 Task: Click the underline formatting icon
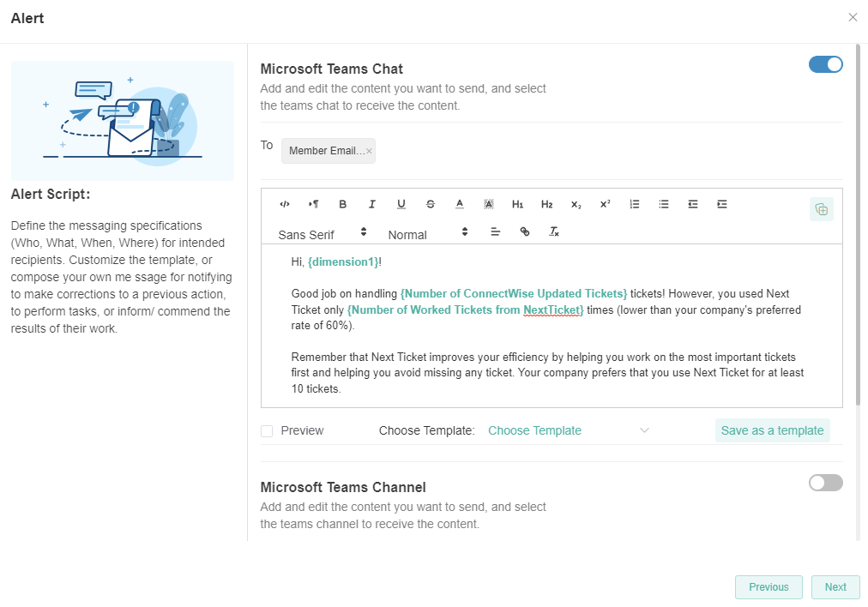pyautogui.click(x=401, y=204)
